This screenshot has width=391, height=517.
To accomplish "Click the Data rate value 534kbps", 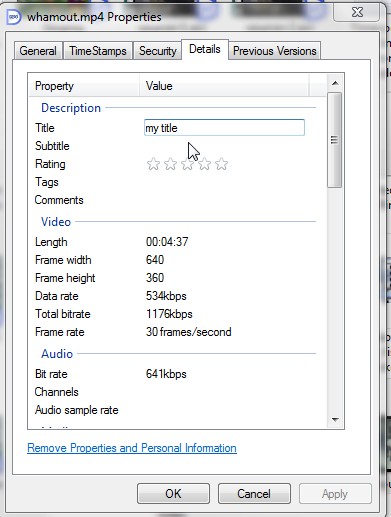I will [166, 296].
